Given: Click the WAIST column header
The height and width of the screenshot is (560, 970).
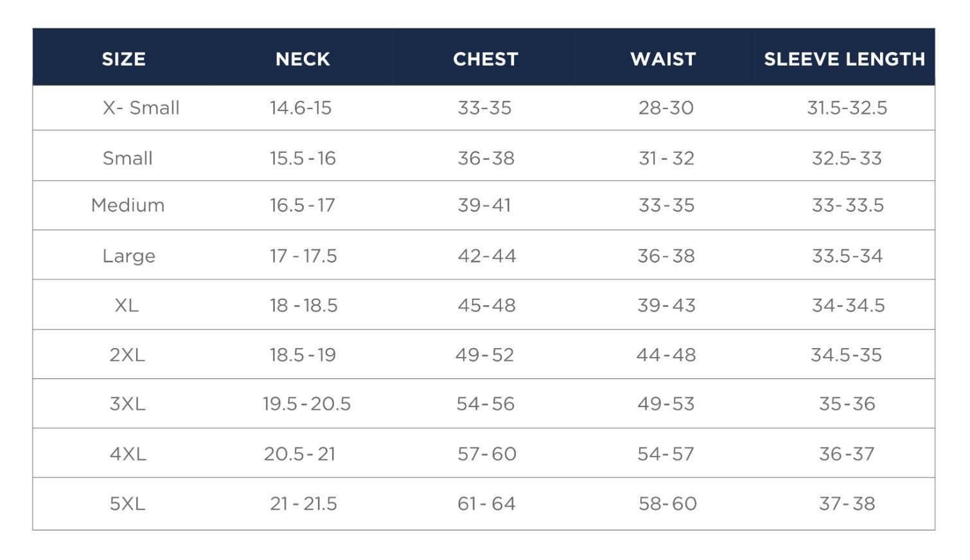Looking at the screenshot, I should (663, 59).
